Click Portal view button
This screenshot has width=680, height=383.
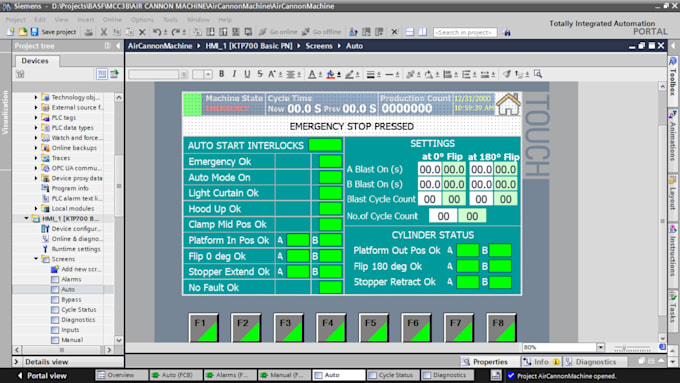42,376
